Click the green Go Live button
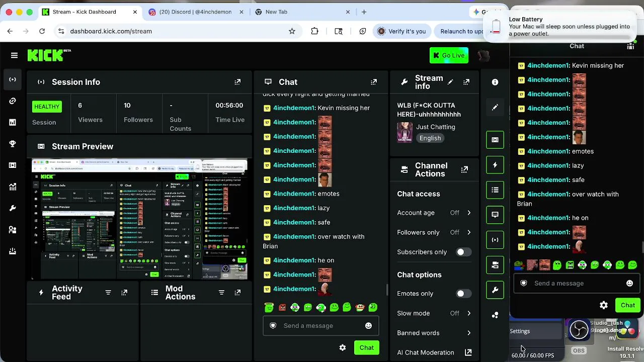Image resolution: width=644 pixels, height=362 pixels. tap(449, 55)
